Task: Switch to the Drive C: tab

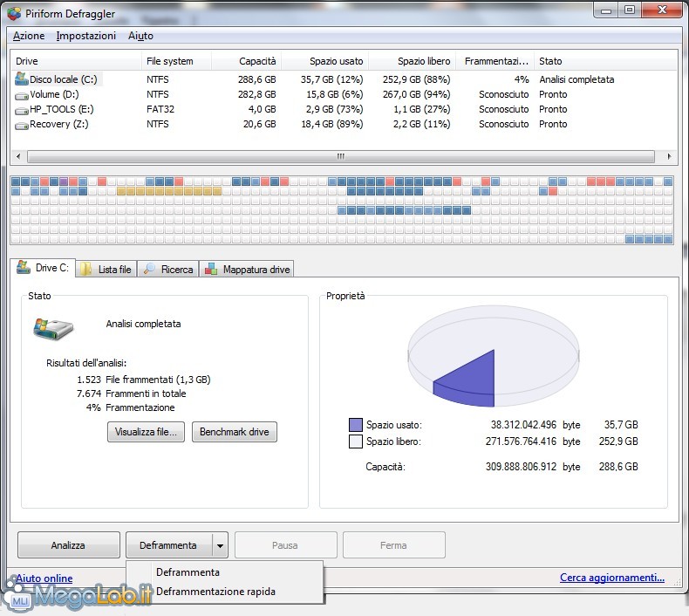Action: [42, 268]
